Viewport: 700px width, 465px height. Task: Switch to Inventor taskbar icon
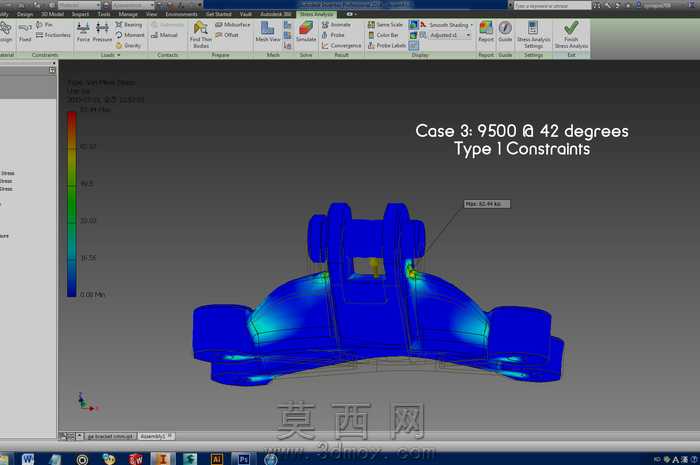[x=162, y=459]
